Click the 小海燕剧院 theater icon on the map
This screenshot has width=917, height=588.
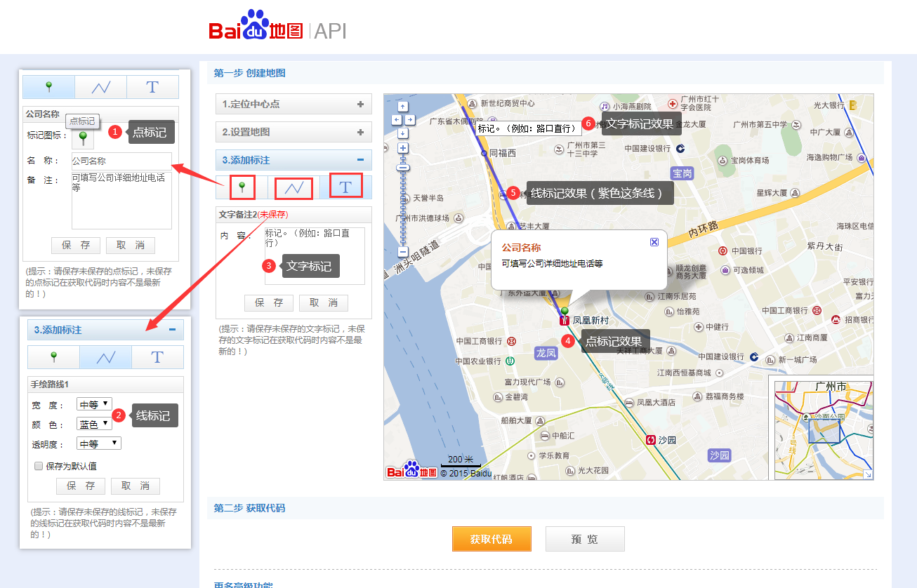tap(603, 107)
